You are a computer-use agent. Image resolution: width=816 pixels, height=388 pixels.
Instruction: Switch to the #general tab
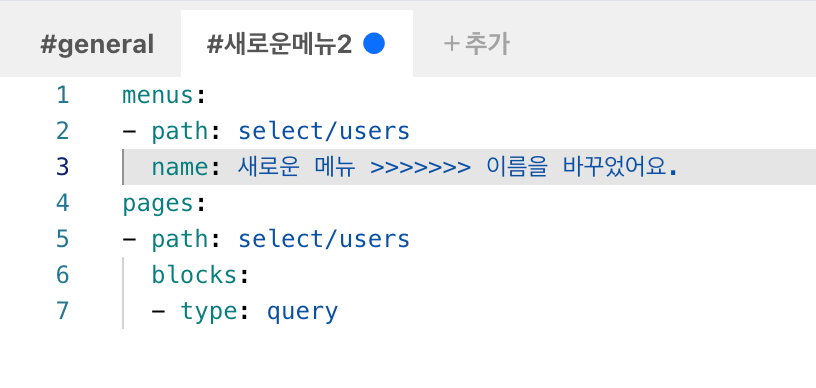[97, 44]
